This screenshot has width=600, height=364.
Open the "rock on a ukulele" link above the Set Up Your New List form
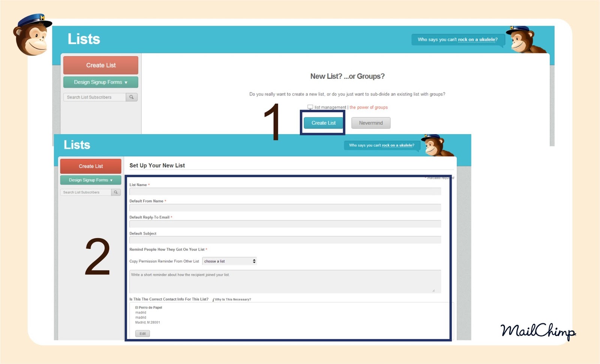point(398,145)
